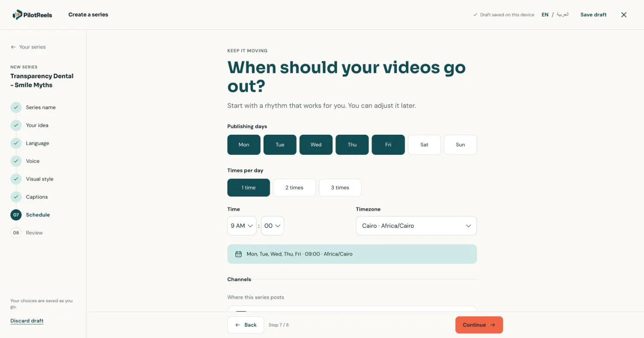644x338 pixels.
Task: Open the 9 AM hour dropdown
Action: click(242, 226)
